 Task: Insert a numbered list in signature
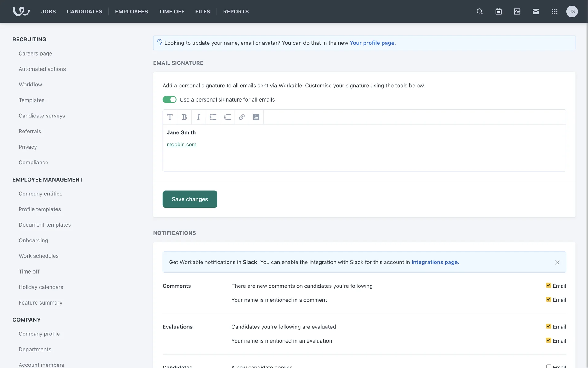pyautogui.click(x=227, y=117)
